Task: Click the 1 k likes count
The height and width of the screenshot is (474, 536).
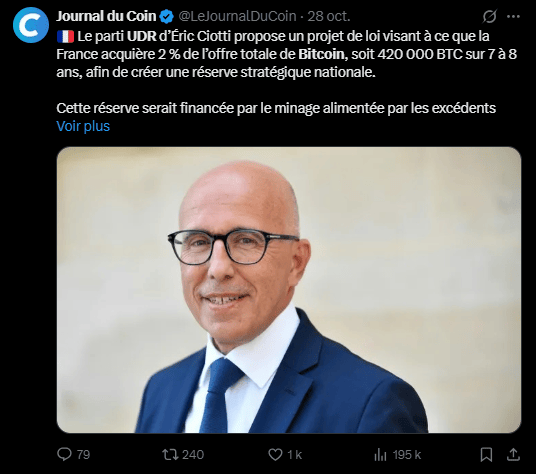Action: [x=294, y=455]
